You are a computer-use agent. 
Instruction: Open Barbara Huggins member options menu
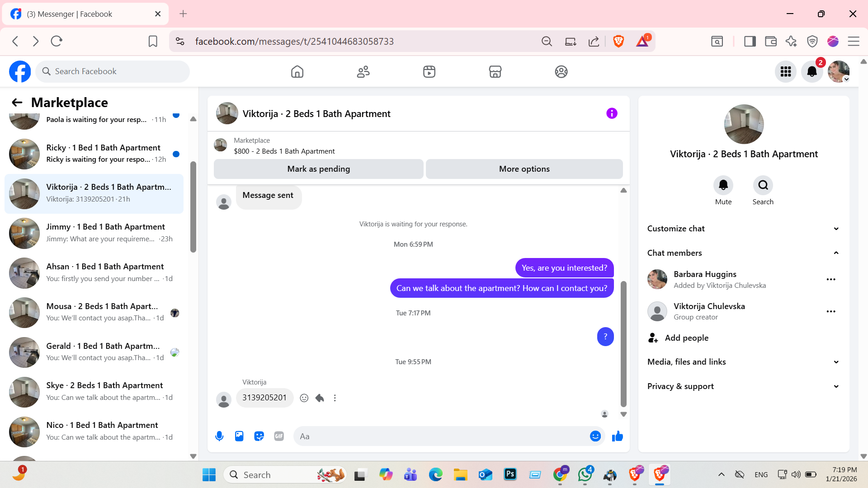point(830,280)
